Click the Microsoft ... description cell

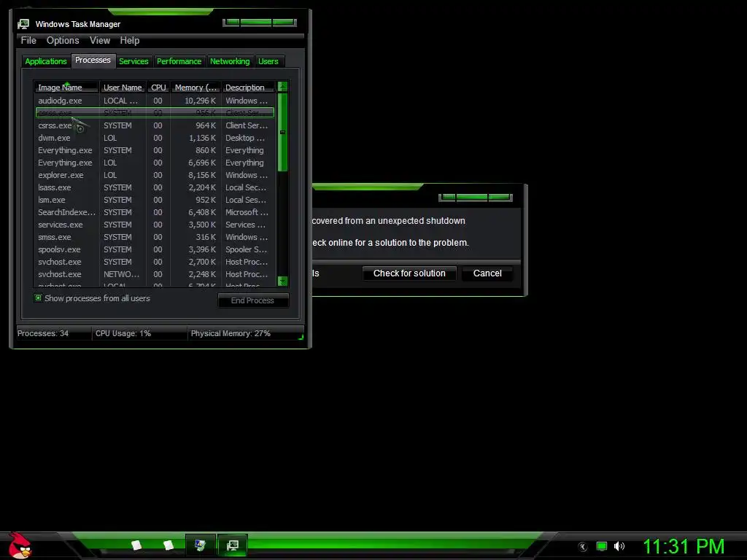pos(247,212)
